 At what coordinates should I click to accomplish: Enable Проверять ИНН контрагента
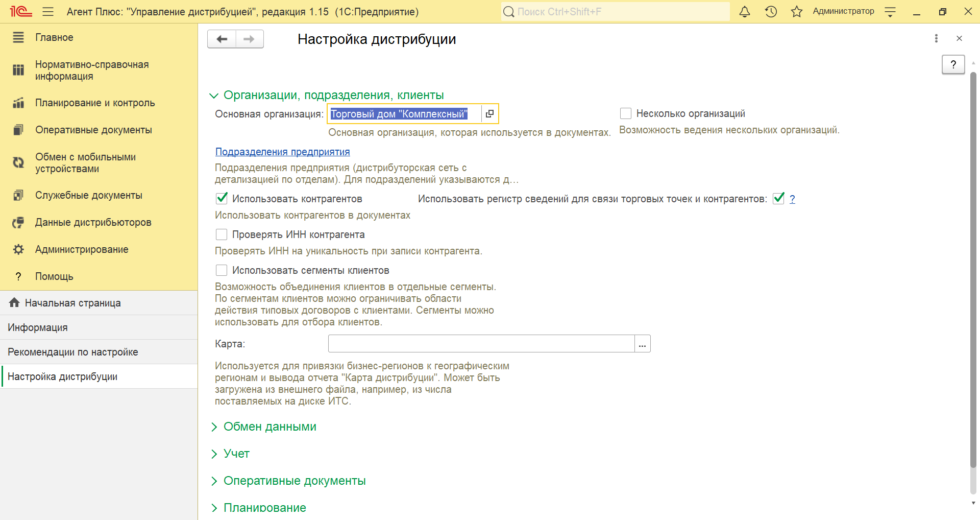tap(222, 234)
